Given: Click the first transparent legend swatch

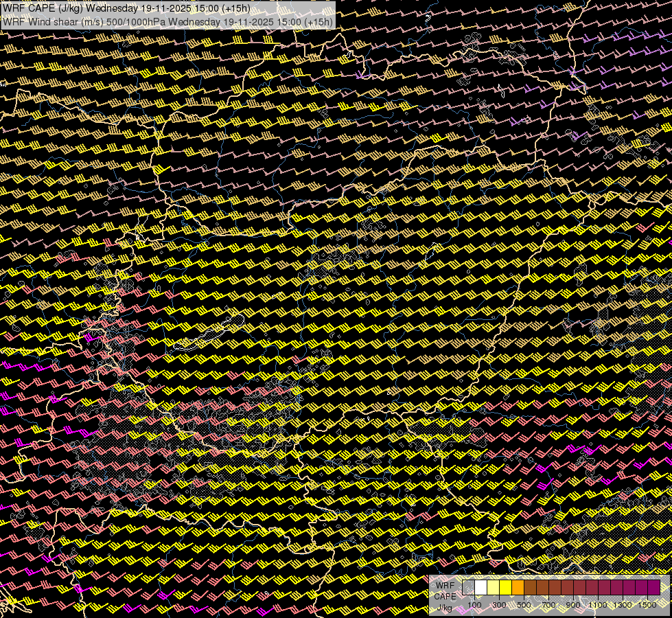Looking at the screenshot, I should pyautogui.click(x=469, y=588).
